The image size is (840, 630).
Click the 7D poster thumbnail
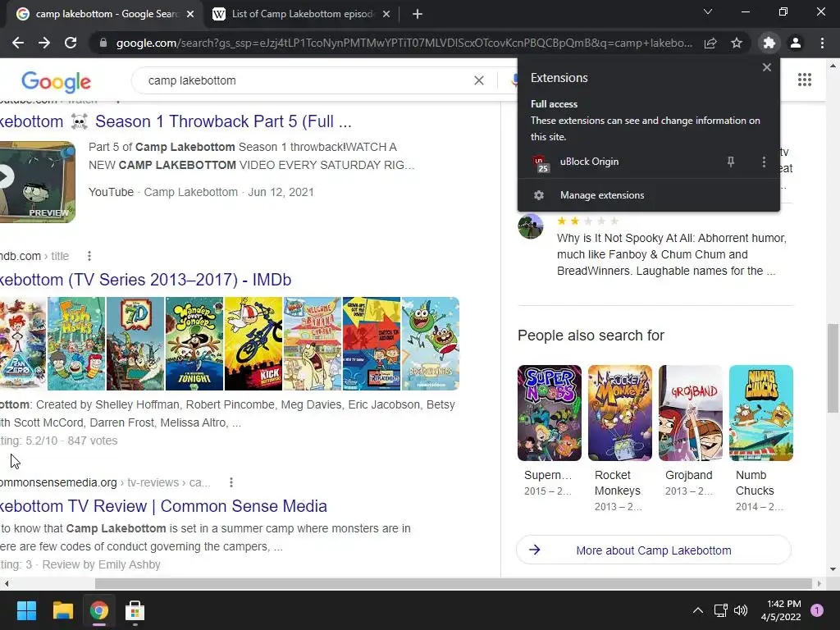point(135,344)
